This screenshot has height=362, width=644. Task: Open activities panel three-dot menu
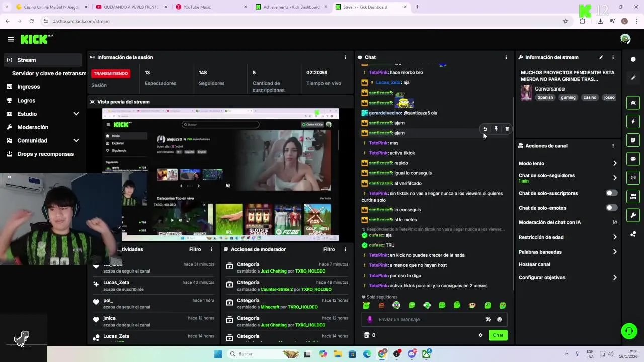211,249
